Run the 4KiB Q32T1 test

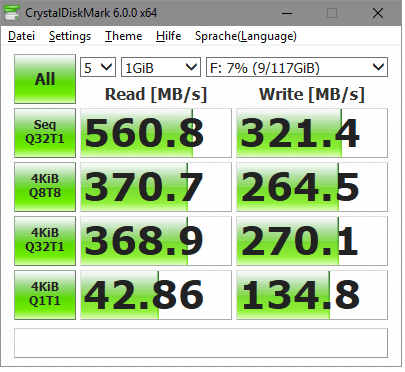(45, 241)
